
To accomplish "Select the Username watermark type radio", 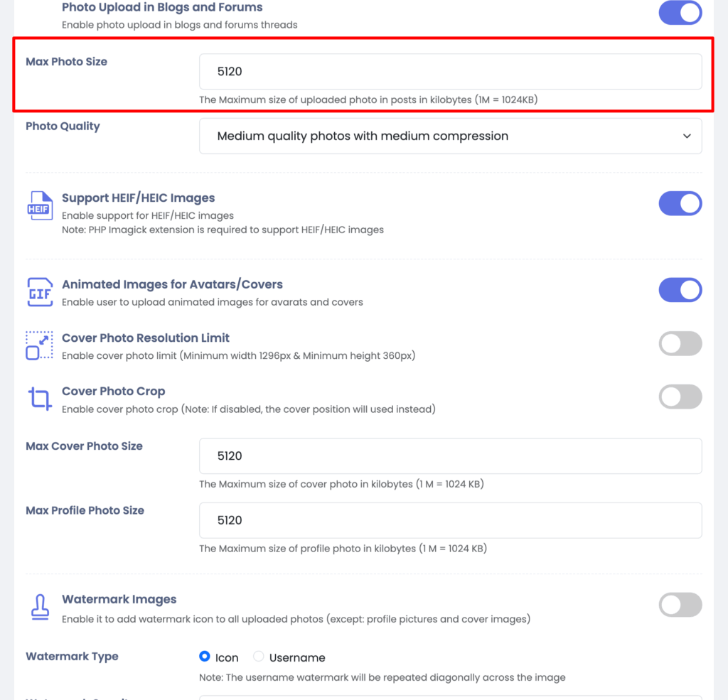I will [x=259, y=657].
